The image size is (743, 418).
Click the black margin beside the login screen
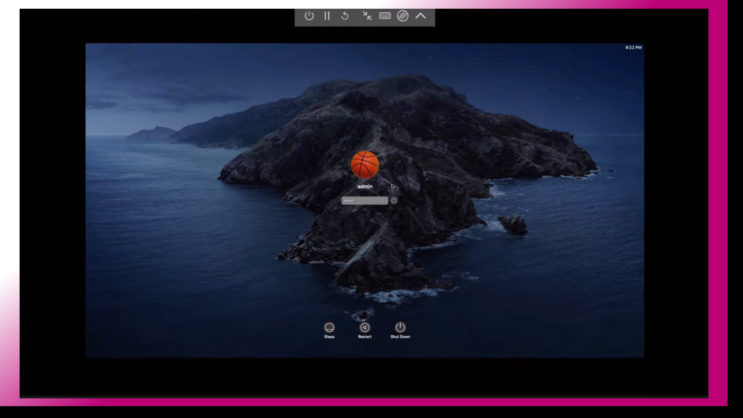pyautogui.click(x=50, y=200)
